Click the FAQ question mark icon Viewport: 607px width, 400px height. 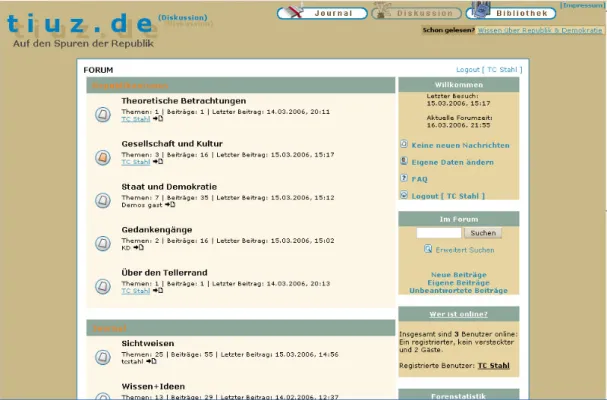tap(404, 178)
